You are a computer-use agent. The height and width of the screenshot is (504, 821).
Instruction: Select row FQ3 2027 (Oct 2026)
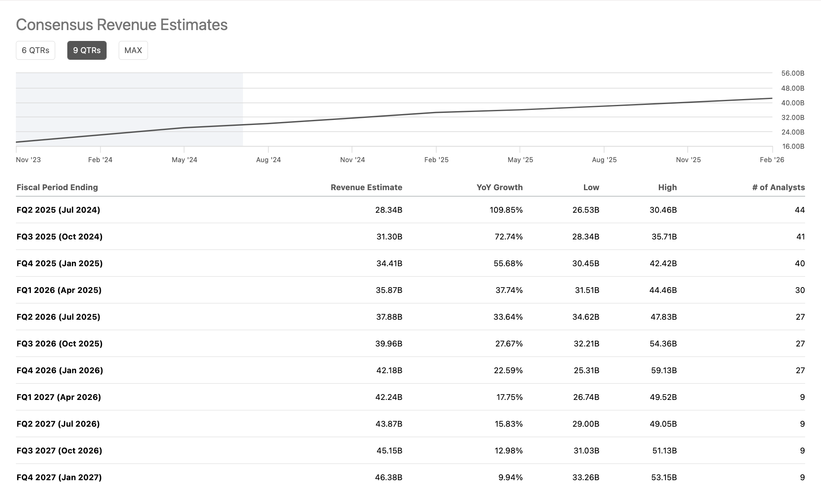[410, 451]
